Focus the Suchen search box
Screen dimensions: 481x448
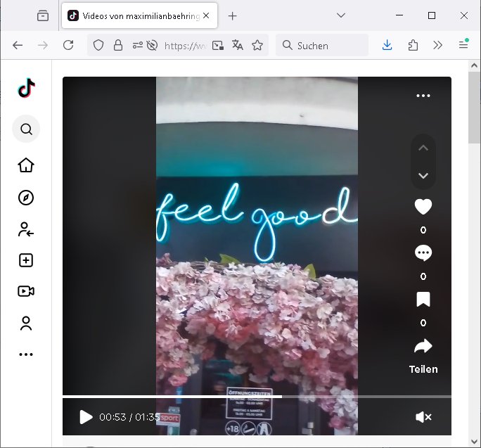pos(322,46)
